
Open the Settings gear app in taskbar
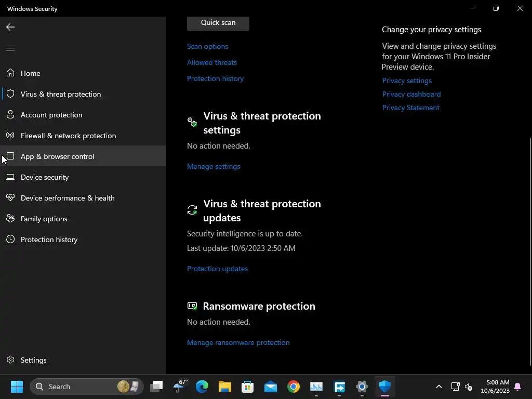pos(362,387)
